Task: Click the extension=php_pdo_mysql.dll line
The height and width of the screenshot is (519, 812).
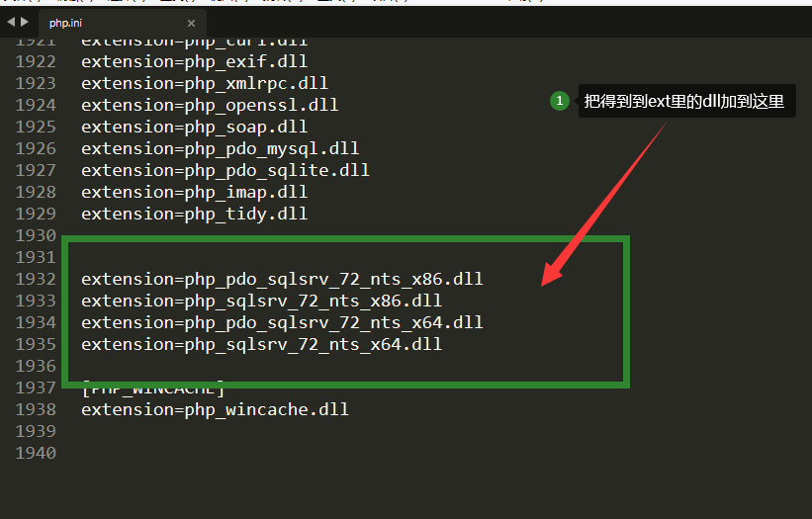Action: pyautogui.click(x=221, y=148)
